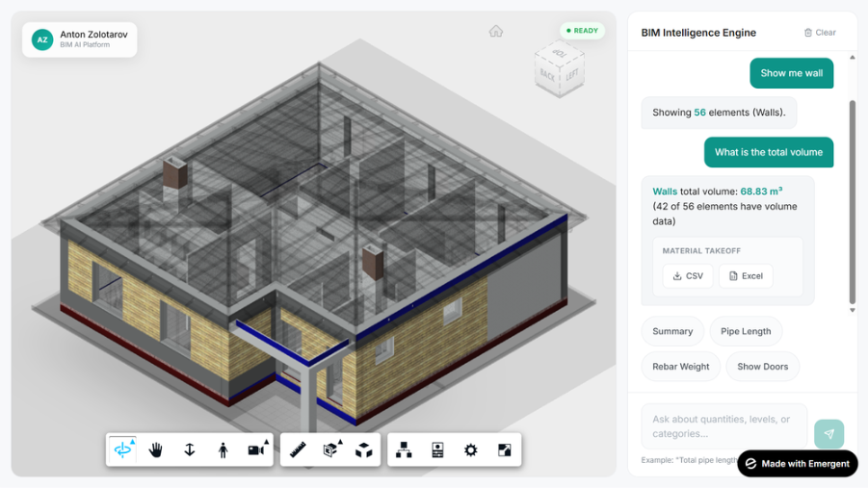Click the '68.83 m³' volume value
Image resolution: width=868 pixels, height=488 pixels.
(761, 192)
